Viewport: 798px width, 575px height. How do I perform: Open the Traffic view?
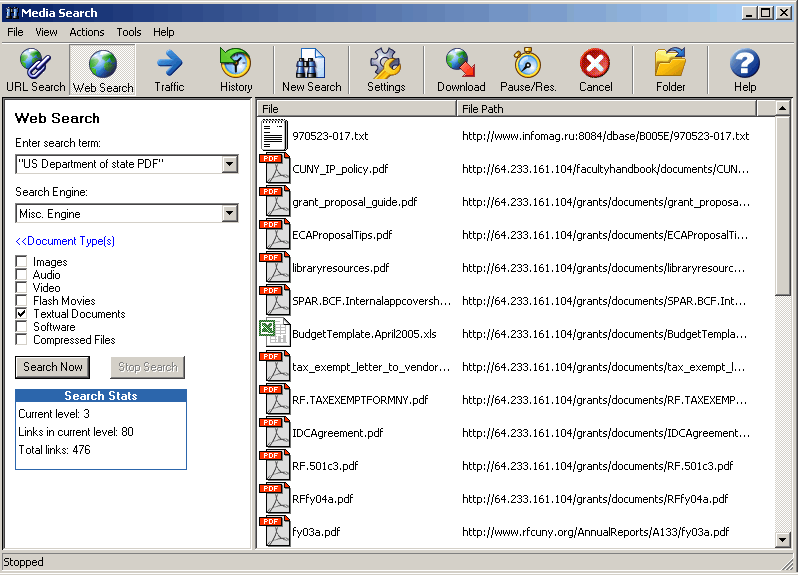coord(169,70)
